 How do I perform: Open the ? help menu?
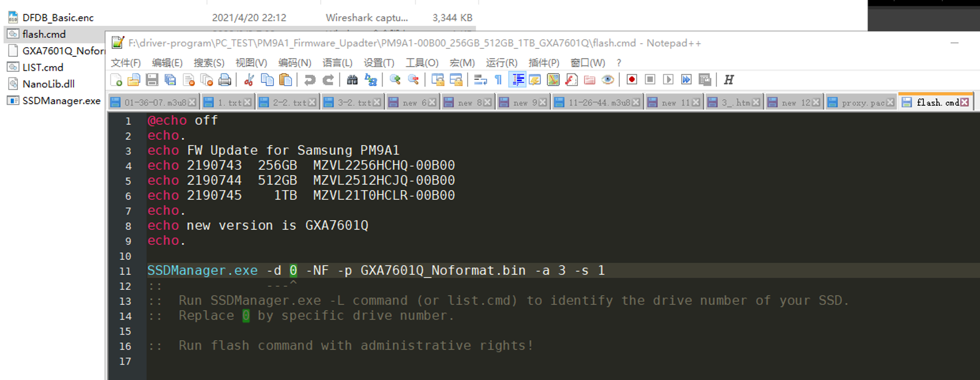619,63
